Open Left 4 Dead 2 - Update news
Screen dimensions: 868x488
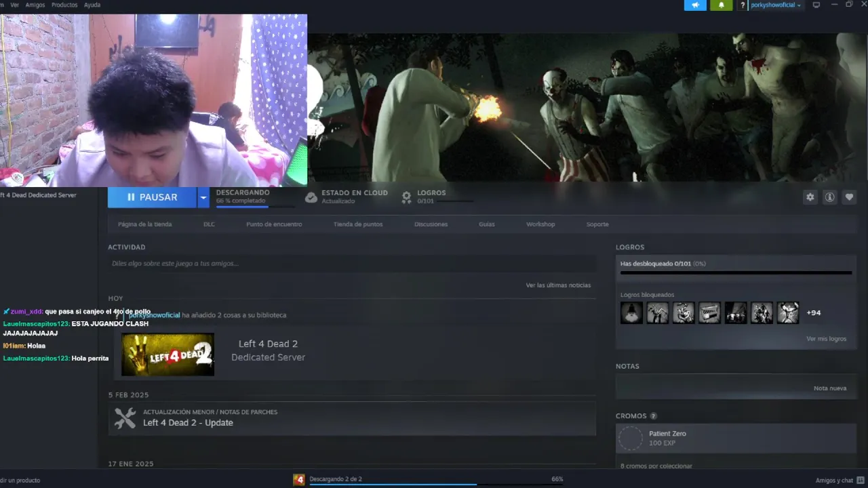tap(188, 423)
